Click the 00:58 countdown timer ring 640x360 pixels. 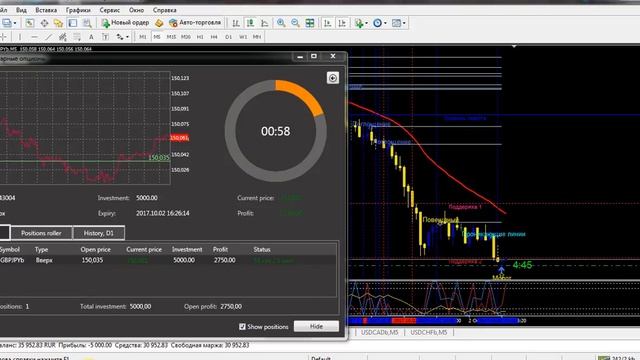276,131
